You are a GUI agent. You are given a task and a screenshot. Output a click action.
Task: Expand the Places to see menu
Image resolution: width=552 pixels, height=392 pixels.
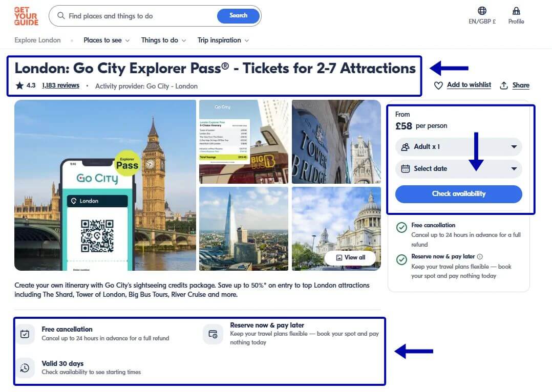pyautogui.click(x=107, y=40)
